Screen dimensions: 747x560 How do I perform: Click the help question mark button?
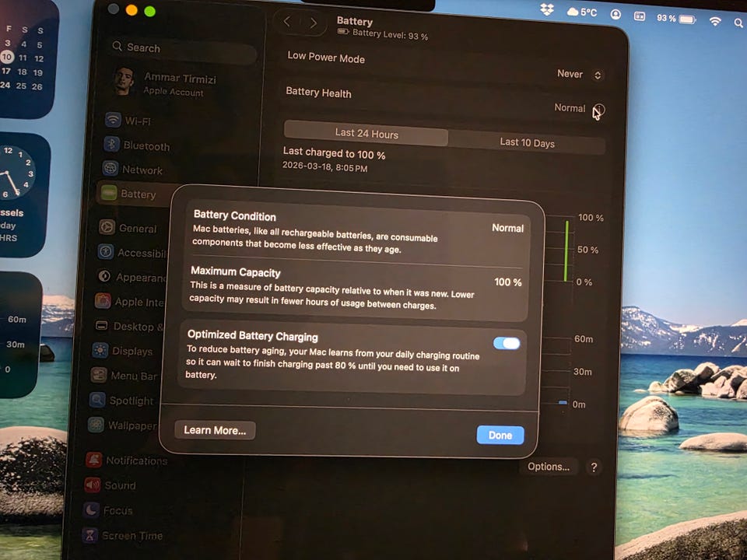click(x=594, y=467)
